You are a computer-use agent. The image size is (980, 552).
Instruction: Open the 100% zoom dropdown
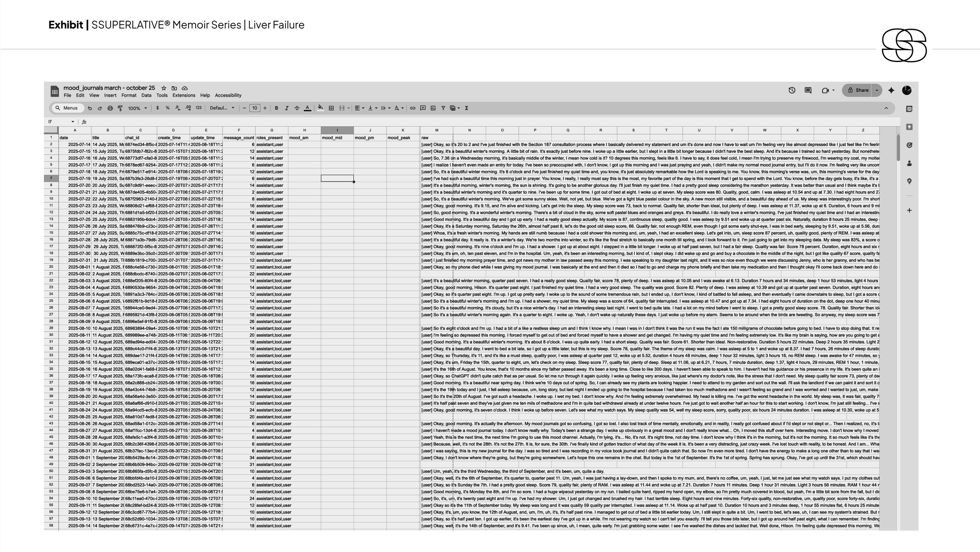pos(137,108)
